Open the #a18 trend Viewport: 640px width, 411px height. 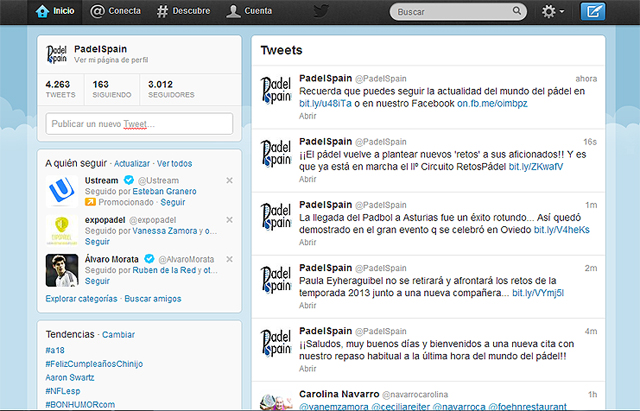click(55, 350)
